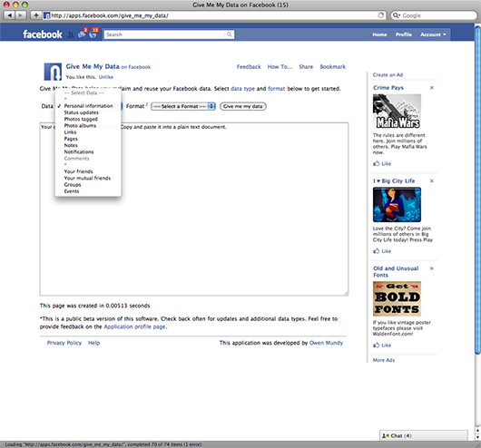Click the Mafia Wars ad thumbnail
Screen dimensions: 481x448
pyautogui.click(x=397, y=111)
